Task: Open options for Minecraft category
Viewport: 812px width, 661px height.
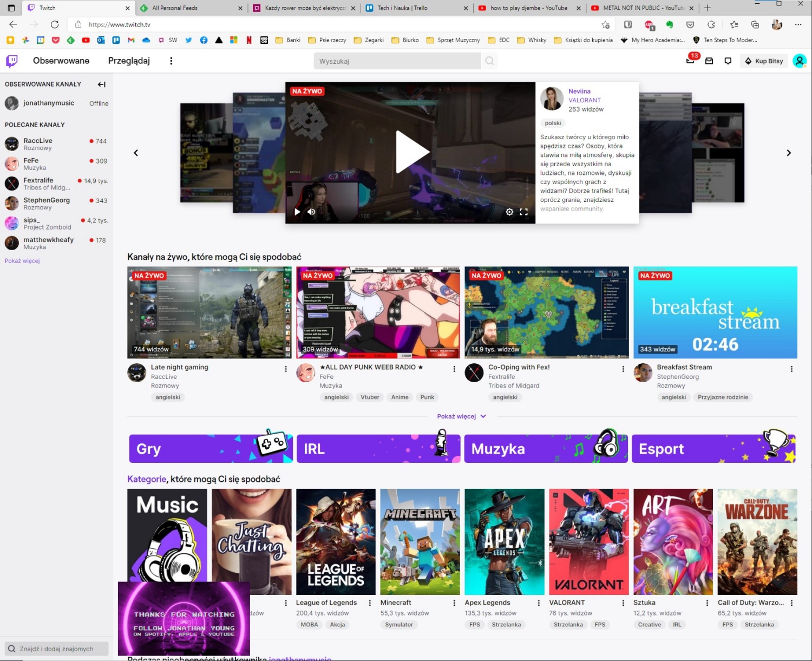Action: (454, 603)
